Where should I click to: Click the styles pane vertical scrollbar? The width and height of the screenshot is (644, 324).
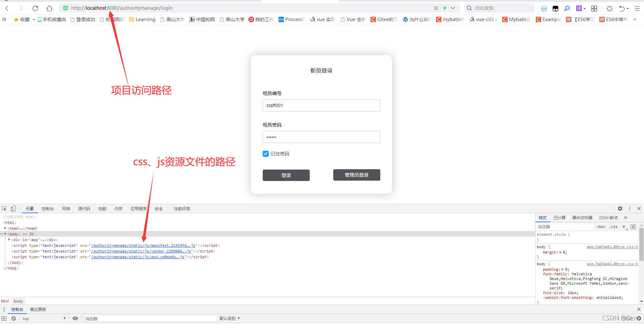click(641, 244)
